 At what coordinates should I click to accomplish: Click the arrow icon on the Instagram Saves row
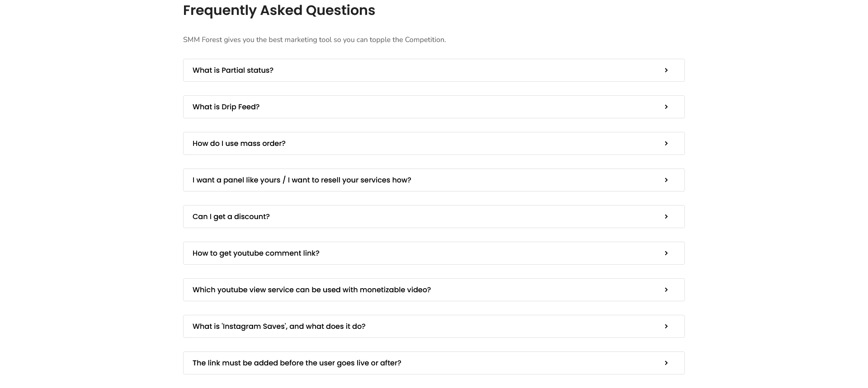666,326
